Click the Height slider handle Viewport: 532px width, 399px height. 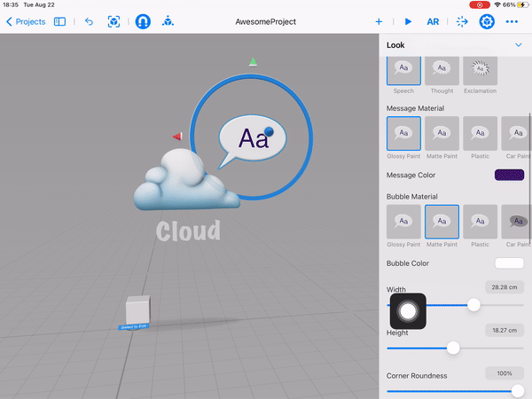coord(453,348)
